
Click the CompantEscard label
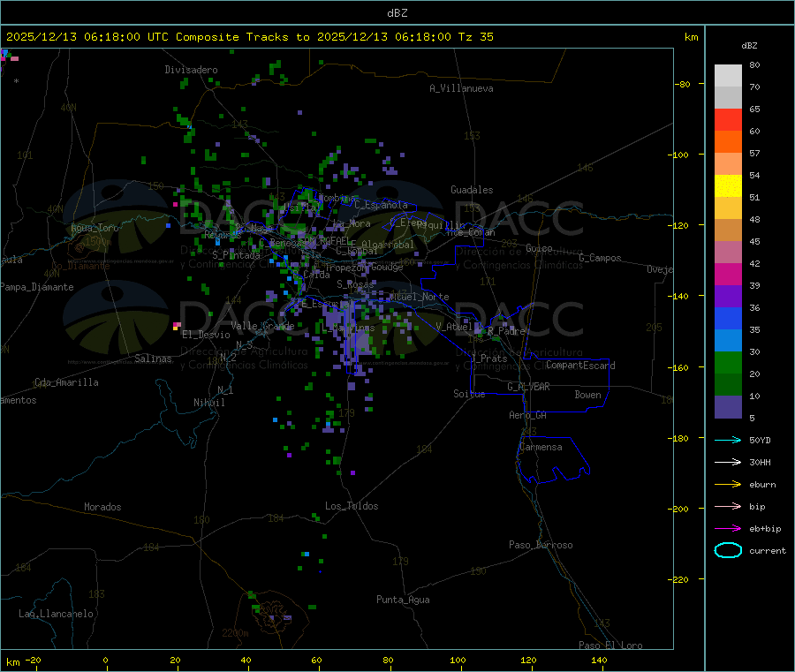tap(580, 366)
